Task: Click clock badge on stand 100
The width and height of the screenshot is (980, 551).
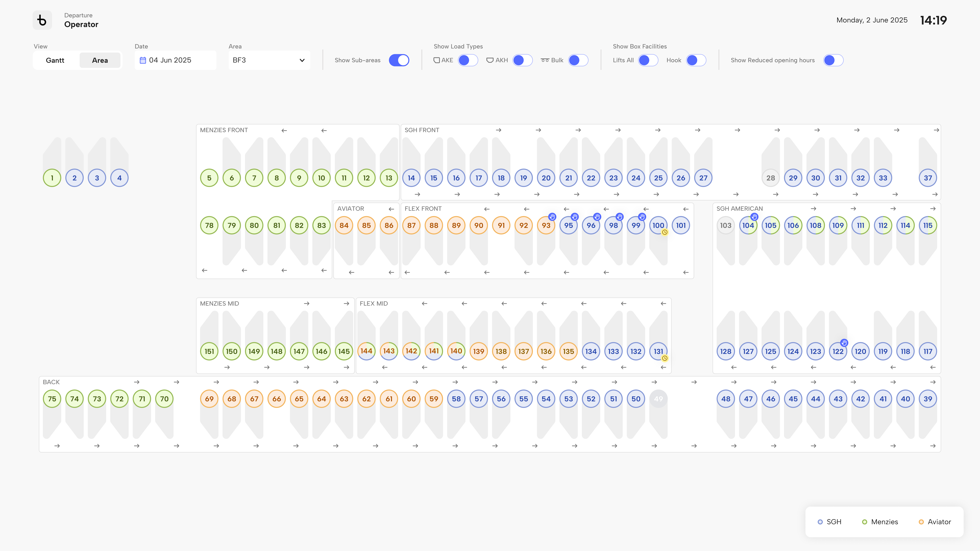Action: [x=665, y=232]
